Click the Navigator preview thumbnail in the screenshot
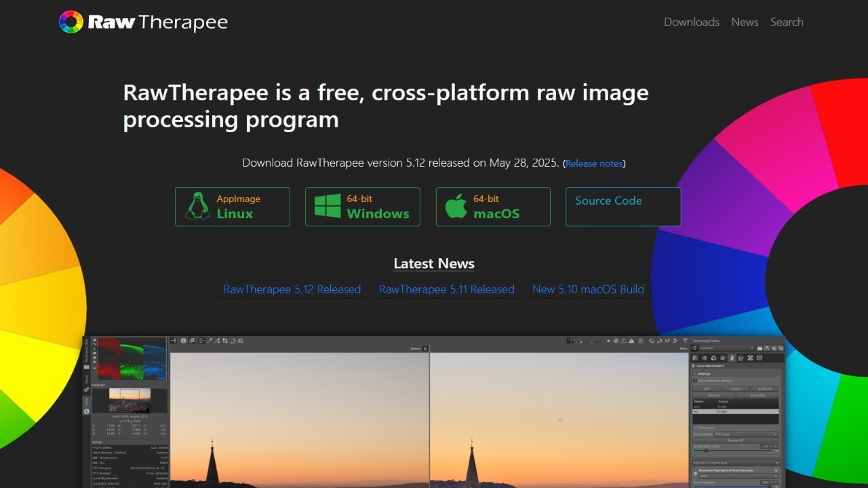Image resolution: width=868 pixels, height=488 pixels. pos(130,401)
